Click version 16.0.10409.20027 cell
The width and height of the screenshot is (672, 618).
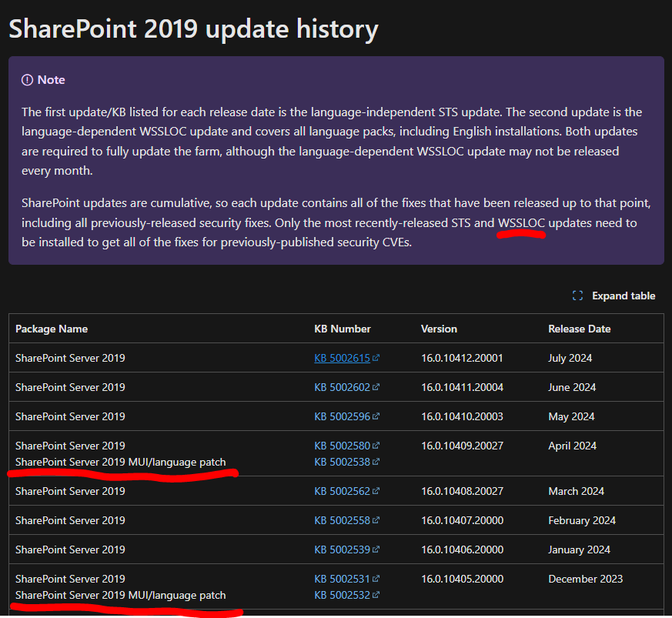tap(462, 446)
